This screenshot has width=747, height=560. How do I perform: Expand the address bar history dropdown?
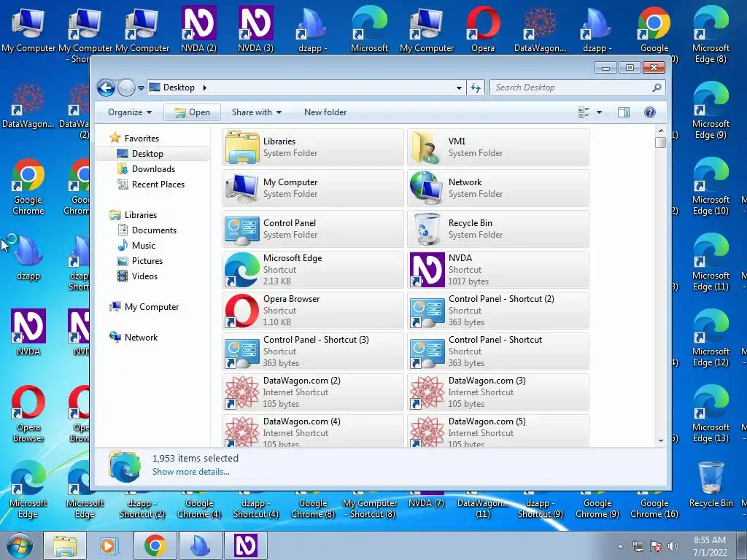tap(459, 87)
